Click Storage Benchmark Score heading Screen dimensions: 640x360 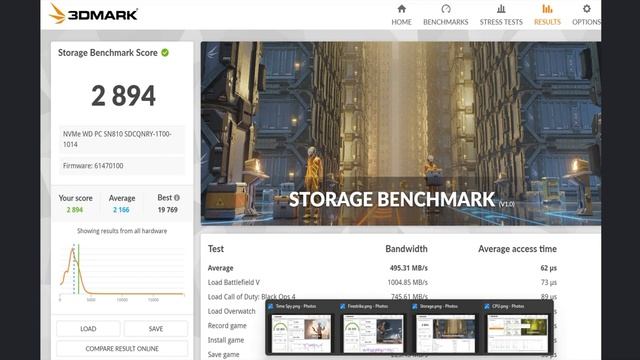108,53
